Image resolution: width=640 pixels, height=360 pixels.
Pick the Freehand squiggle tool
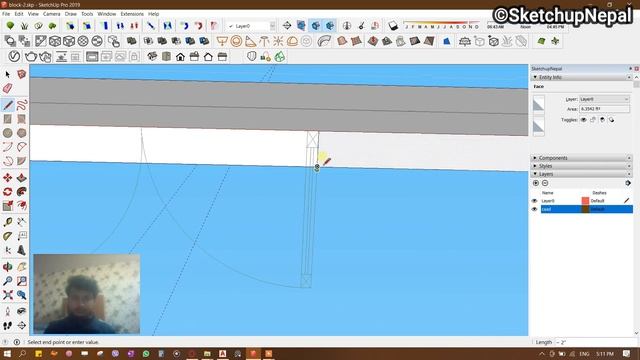22,105
